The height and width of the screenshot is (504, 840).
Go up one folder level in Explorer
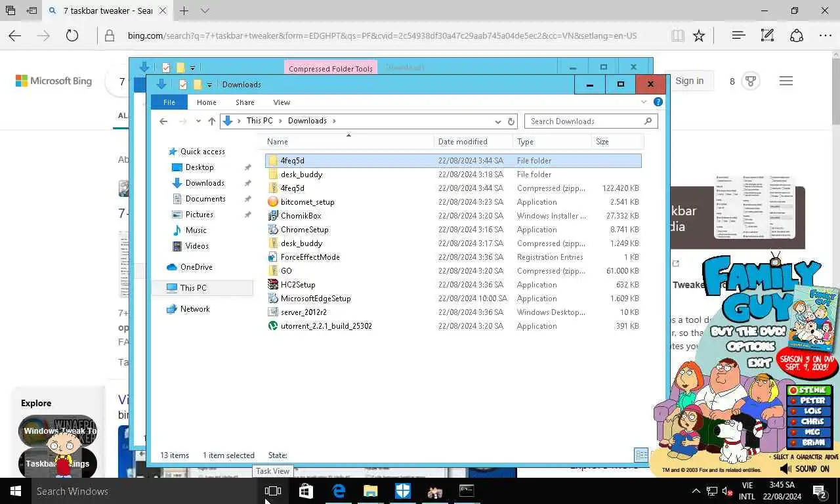(211, 121)
